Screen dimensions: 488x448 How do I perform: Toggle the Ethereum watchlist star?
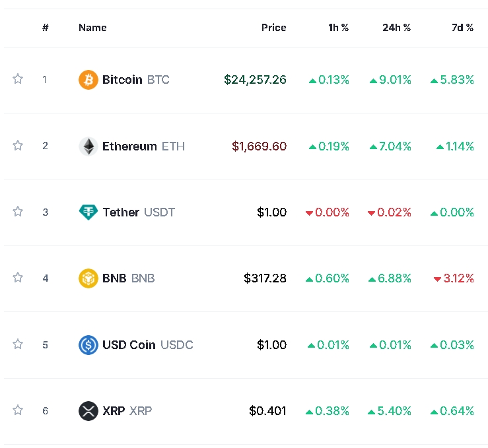18,145
